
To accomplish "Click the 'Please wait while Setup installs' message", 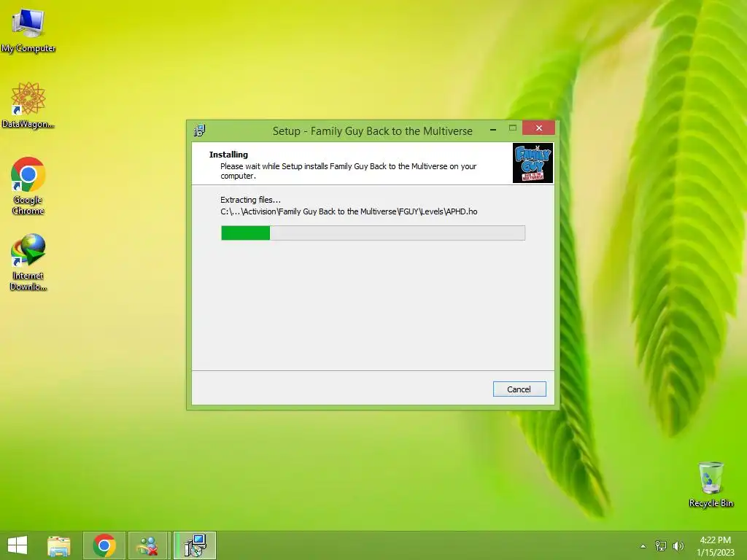I will (348, 171).
